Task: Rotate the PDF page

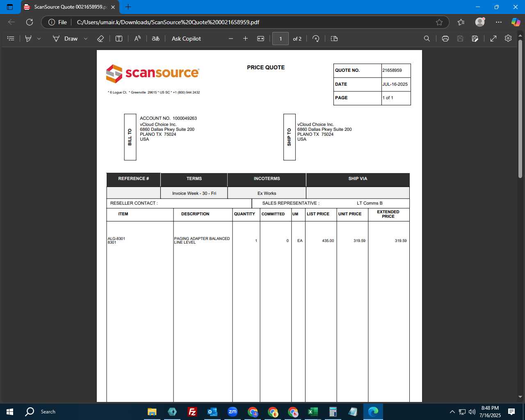Action: click(x=316, y=39)
